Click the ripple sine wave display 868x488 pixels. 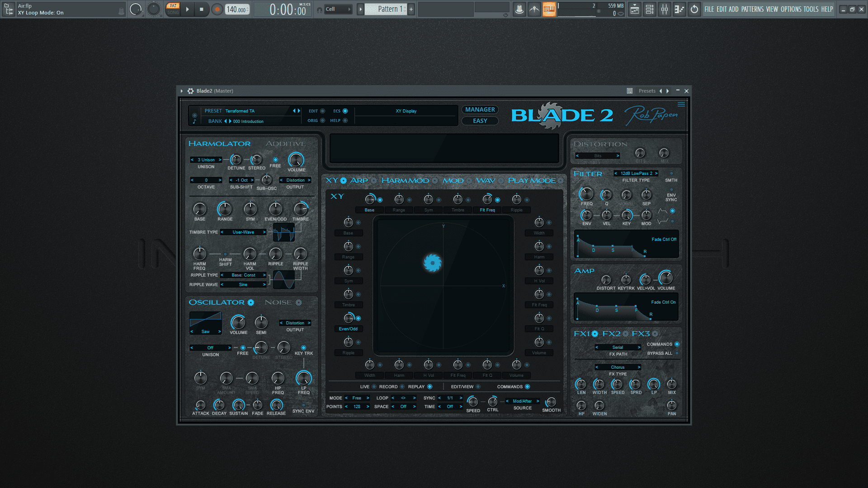click(284, 280)
